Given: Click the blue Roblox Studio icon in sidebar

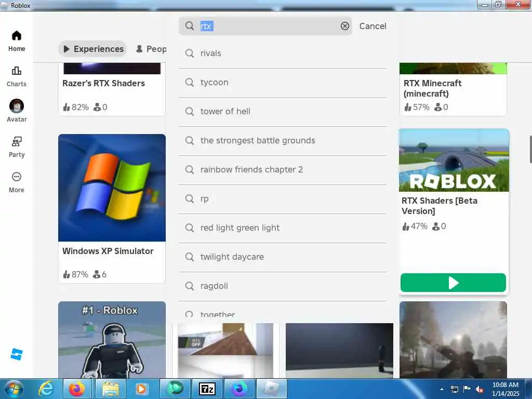Looking at the screenshot, I should [x=16, y=354].
